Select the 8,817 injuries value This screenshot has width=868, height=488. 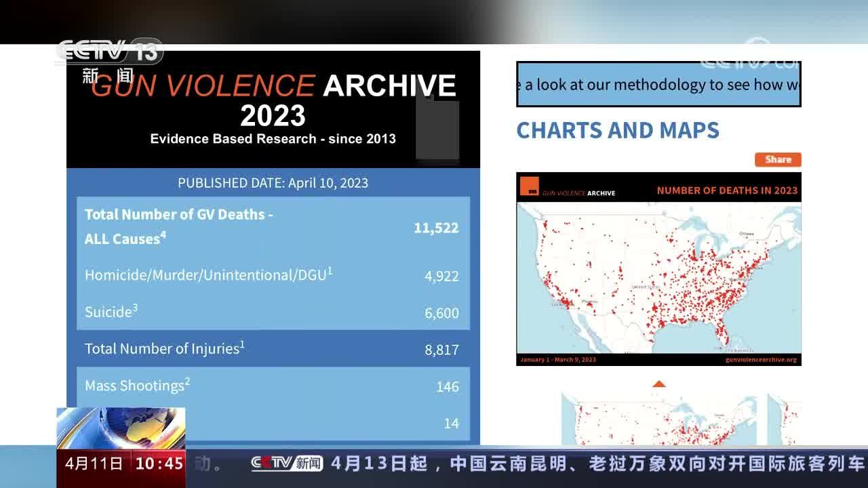(x=441, y=350)
